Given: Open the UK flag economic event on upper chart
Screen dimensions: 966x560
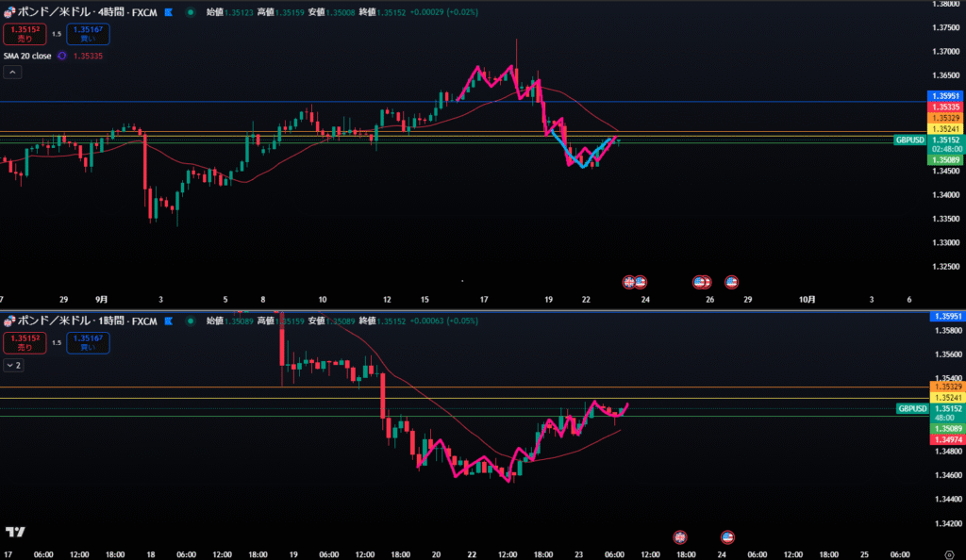Looking at the screenshot, I should 629,281.
